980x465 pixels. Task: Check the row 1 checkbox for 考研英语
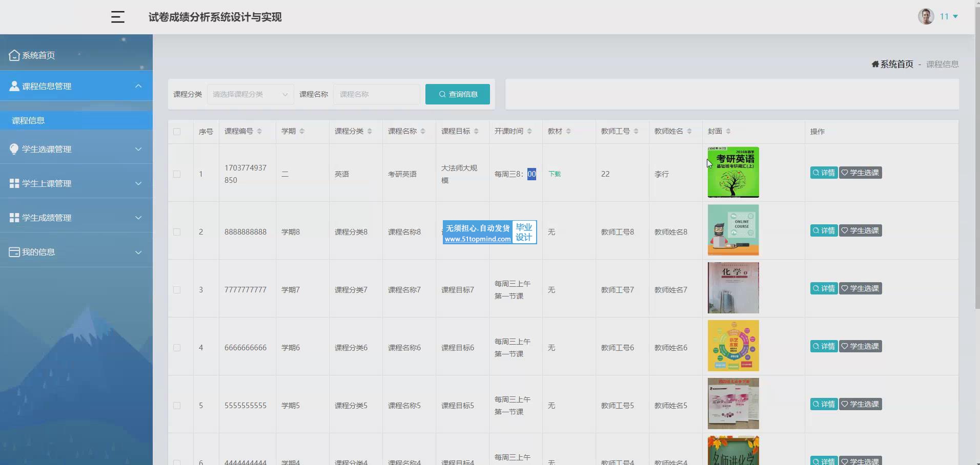click(177, 174)
